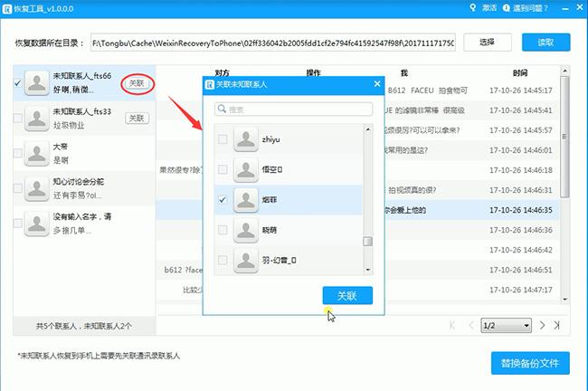Select row with time 17-10-26 14:46:01

[x=357, y=150]
